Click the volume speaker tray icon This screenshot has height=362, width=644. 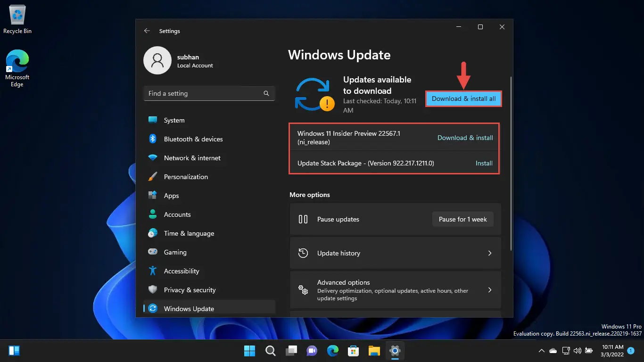tap(577, 351)
